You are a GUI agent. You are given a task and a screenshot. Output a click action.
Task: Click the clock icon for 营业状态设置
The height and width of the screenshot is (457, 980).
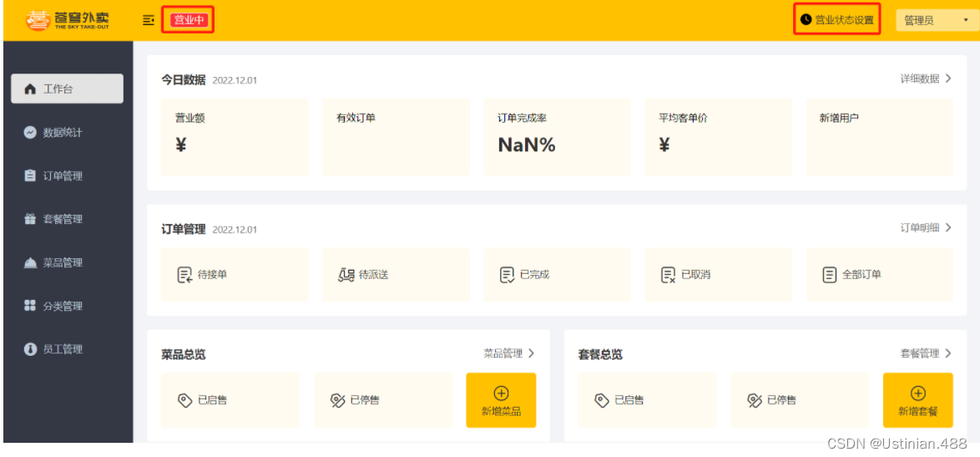(x=806, y=20)
